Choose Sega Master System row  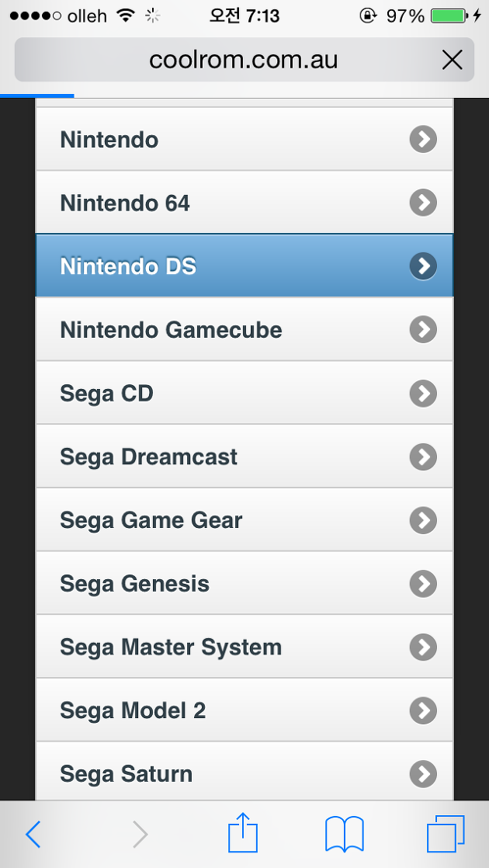tap(244, 647)
